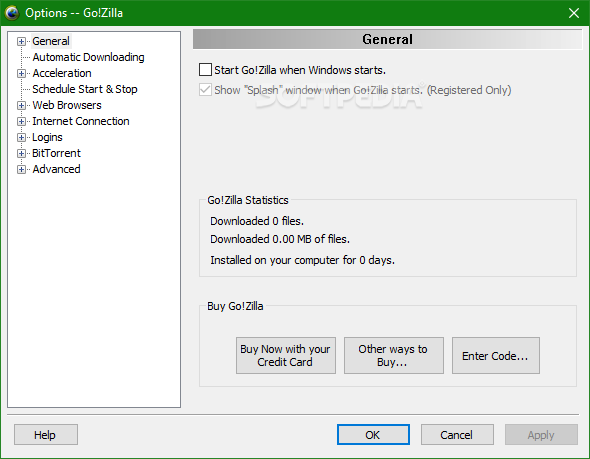Image resolution: width=590 pixels, height=459 pixels.
Task: Open Internet Connection settings
Action: pyautogui.click(x=81, y=121)
